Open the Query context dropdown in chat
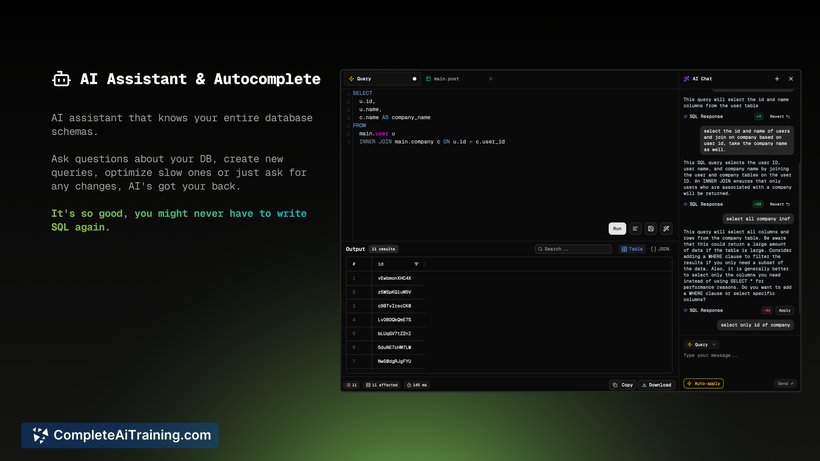The height and width of the screenshot is (461, 820). tap(701, 344)
